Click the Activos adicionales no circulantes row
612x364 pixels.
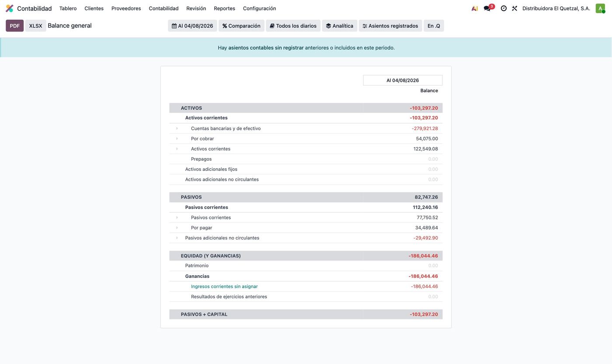pos(306,180)
